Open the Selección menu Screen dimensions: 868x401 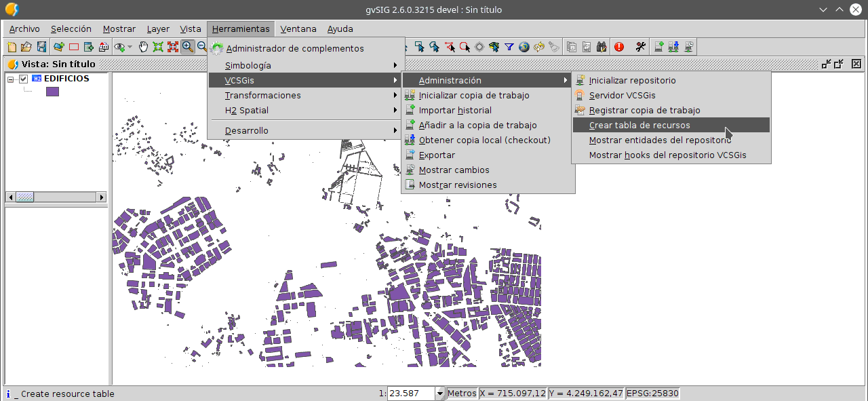71,28
